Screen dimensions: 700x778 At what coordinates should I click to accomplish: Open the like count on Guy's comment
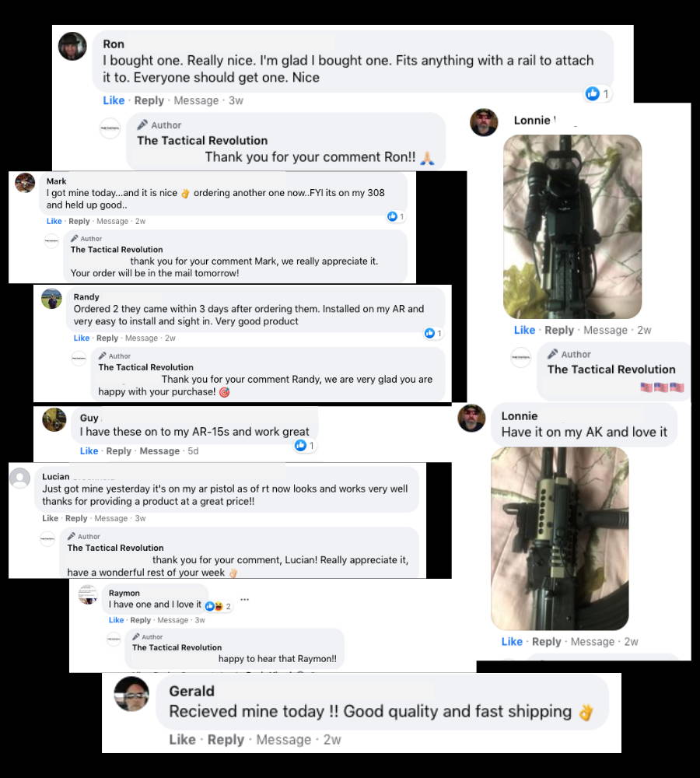305,446
